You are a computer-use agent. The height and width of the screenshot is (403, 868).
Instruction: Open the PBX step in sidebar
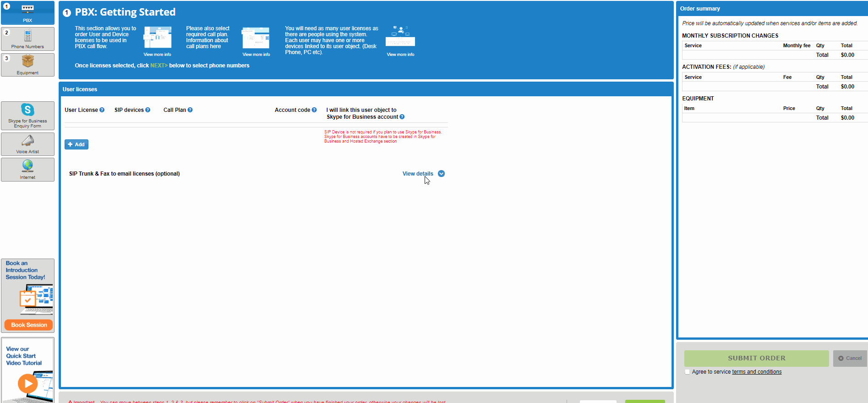(x=27, y=13)
